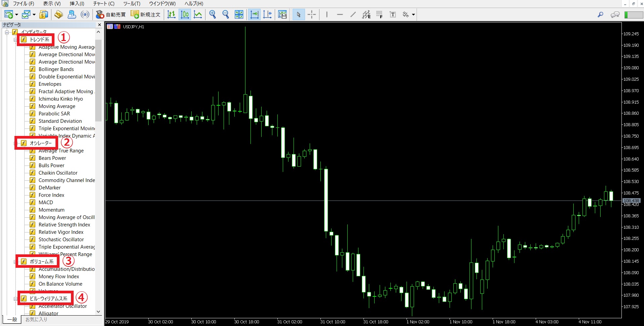
Task: Open the ヘルプ(H) menu
Action: click(194, 4)
